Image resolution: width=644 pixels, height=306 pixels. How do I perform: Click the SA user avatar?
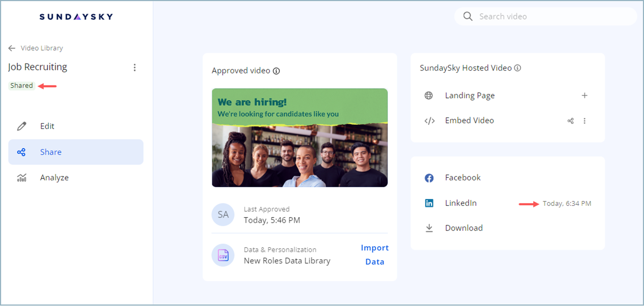(x=223, y=215)
